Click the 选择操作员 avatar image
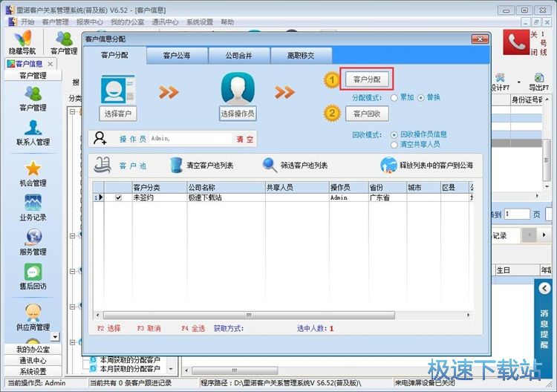The height and width of the screenshot is (392, 557). coord(238,88)
